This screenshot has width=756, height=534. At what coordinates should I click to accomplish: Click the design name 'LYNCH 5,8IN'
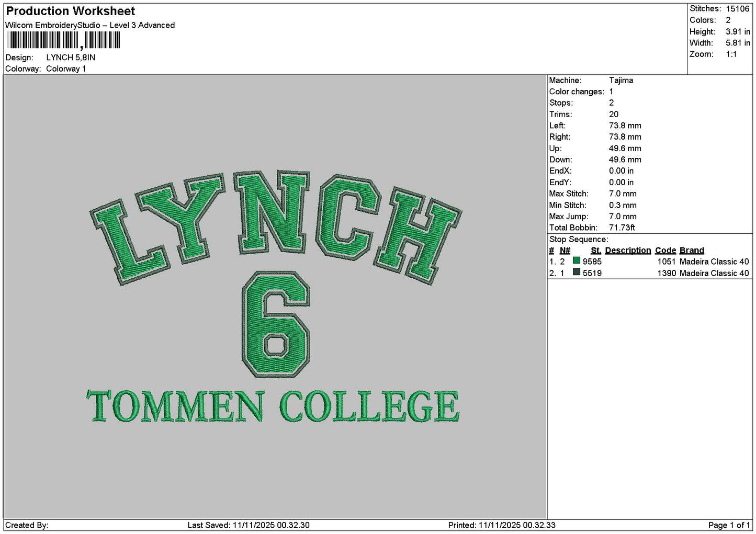(x=71, y=58)
